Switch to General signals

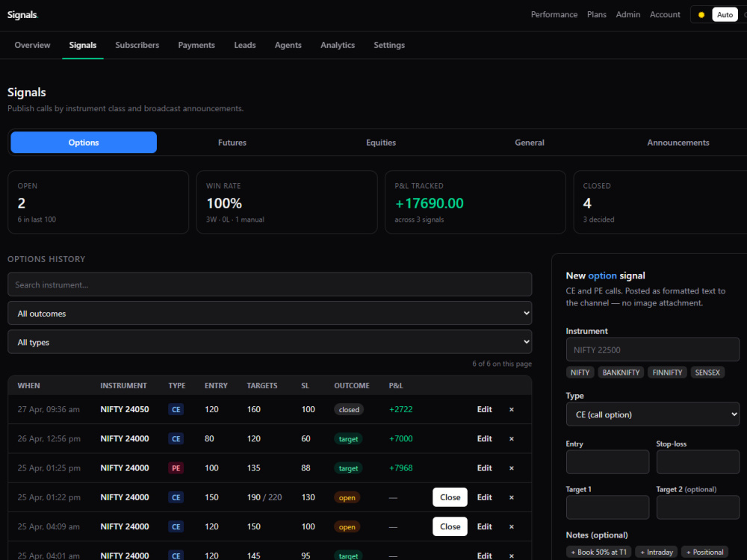coord(530,143)
